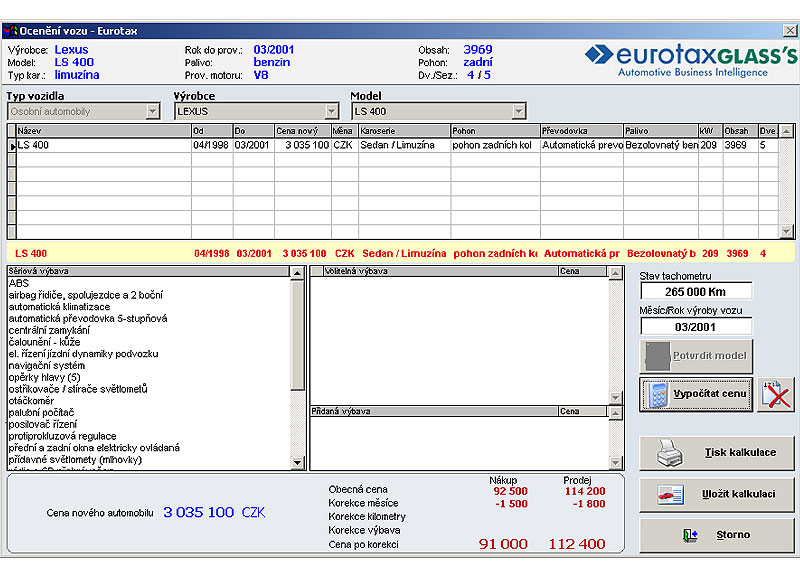Click the Přidaná výbava list header

pos(434,411)
